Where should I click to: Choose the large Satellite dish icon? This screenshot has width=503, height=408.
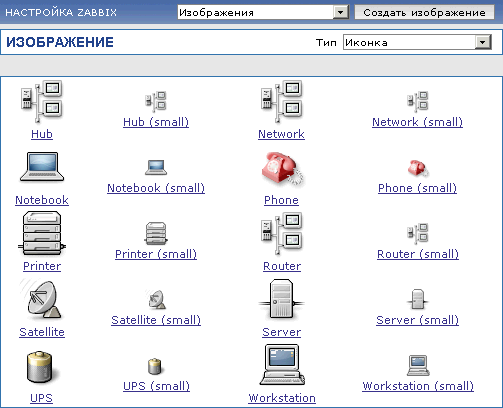42,299
